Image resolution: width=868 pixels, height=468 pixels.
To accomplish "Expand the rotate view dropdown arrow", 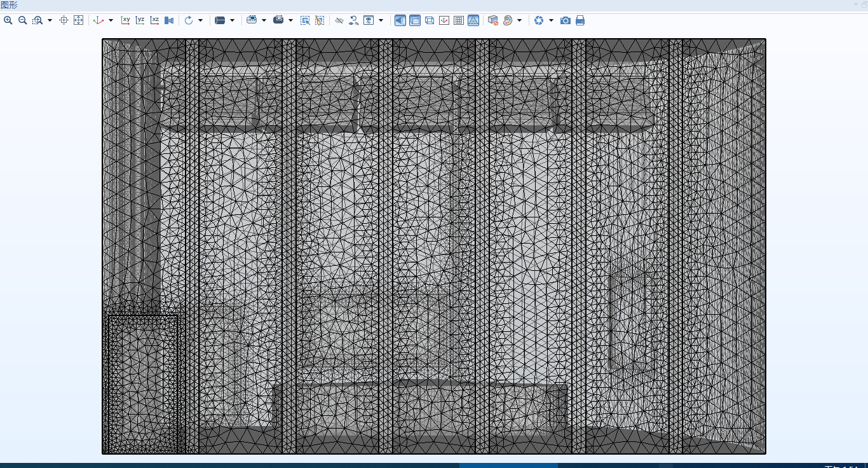I will pos(200,20).
